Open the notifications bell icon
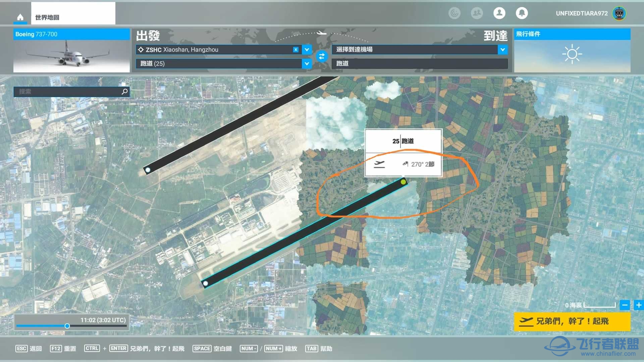Screen dimensions: 644x362 pos(522,13)
